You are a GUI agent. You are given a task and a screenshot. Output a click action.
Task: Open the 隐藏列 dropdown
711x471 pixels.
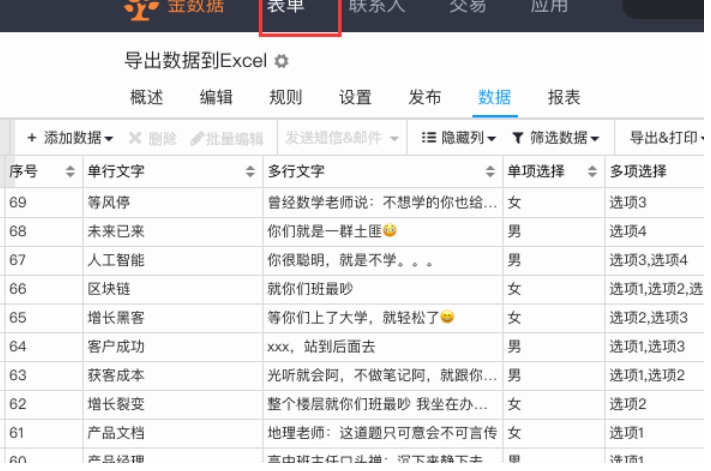[x=458, y=138]
